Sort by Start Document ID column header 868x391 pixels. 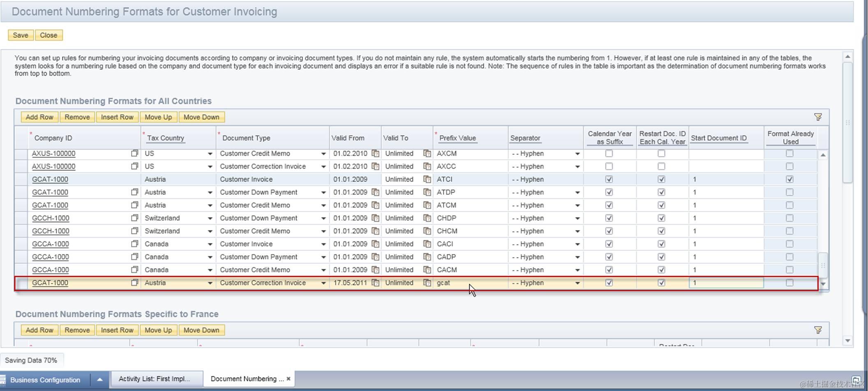719,138
